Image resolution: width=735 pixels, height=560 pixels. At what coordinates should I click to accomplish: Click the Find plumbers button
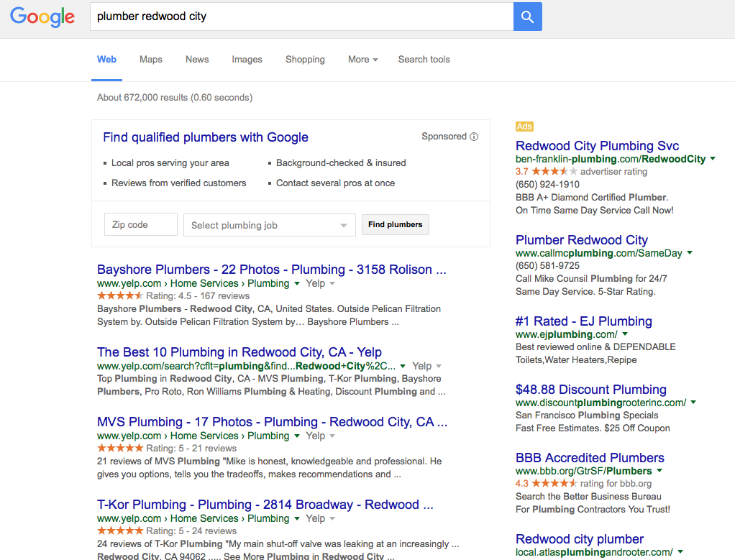pyautogui.click(x=395, y=224)
